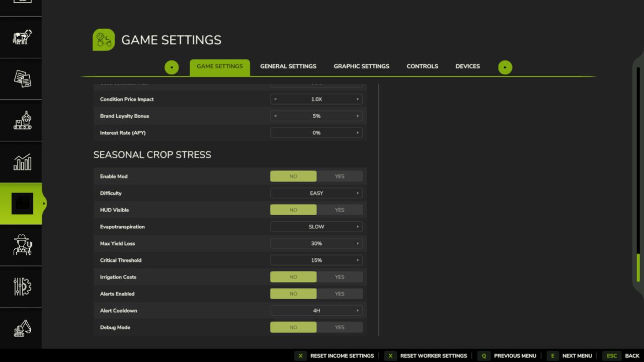Select the contracts icon in the sidebar

click(21, 78)
